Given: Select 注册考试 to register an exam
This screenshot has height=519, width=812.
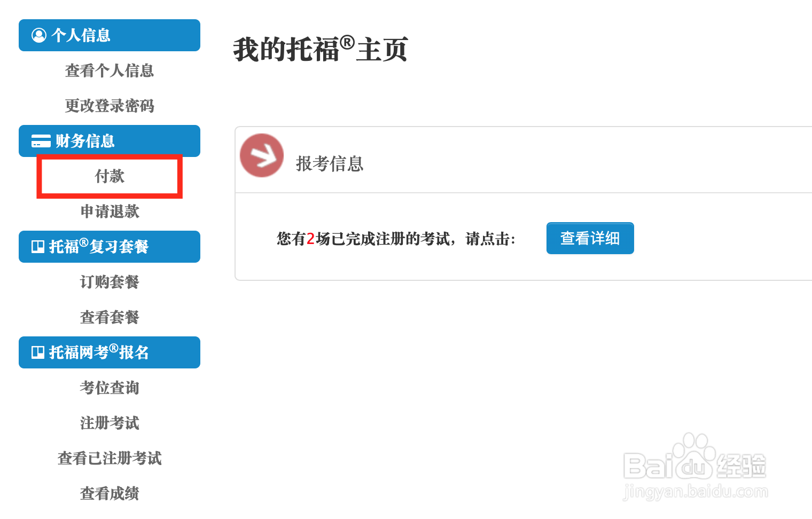Looking at the screenshot, I should click(109, 423).
